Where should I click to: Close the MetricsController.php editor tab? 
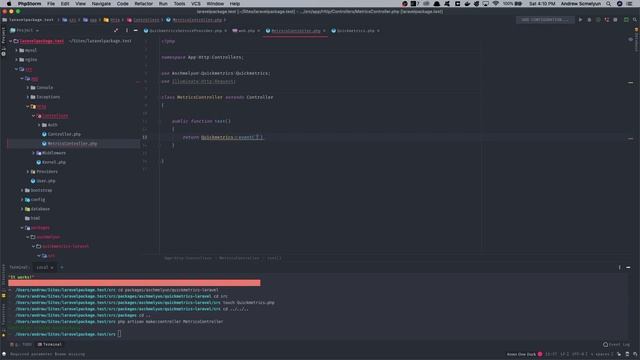324,31
